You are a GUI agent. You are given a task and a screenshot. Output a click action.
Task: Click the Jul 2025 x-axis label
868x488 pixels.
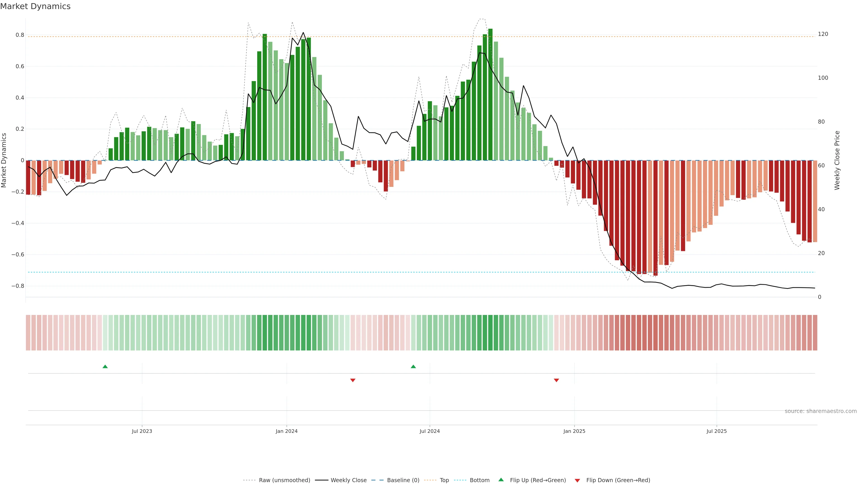[717, 431]
